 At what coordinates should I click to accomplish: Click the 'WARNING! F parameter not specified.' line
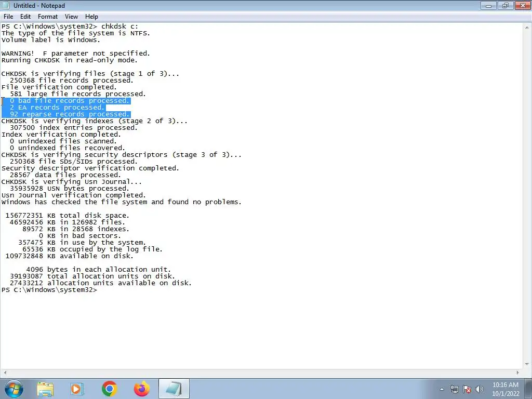pos(76,54)
